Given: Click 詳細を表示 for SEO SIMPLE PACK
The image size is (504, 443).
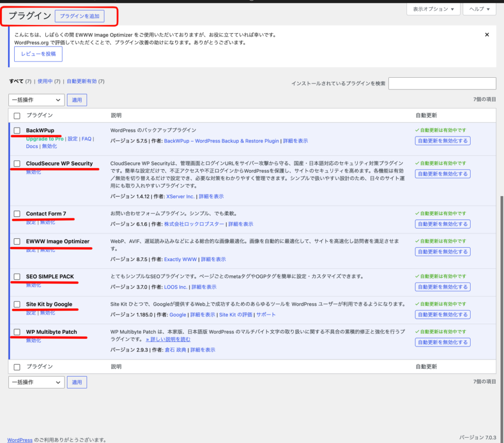Looking at the screenshot, I should pyautogui.click(x=204, y=287).
